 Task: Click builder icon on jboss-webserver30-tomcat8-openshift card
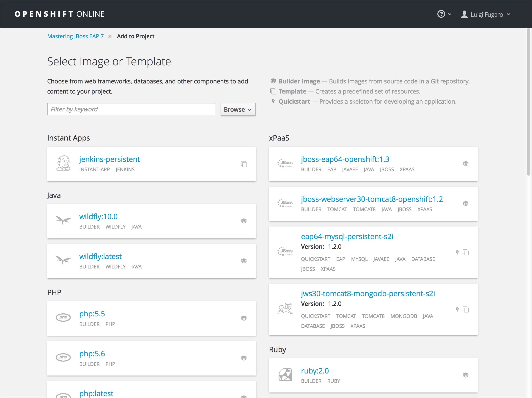(x=466, y=204)
